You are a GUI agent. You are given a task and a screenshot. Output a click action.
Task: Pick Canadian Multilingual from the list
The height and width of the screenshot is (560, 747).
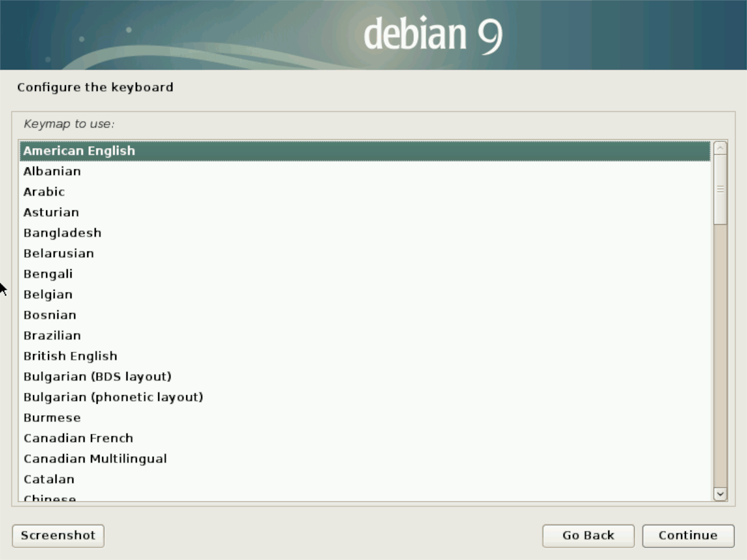95,459
